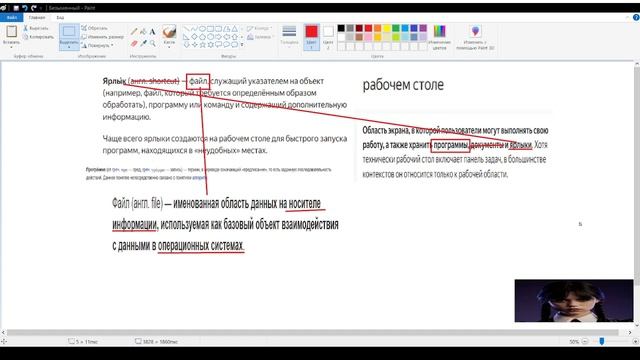Select the Цвет 1 foreground color box
640x360 pixels.
point(311,37)
